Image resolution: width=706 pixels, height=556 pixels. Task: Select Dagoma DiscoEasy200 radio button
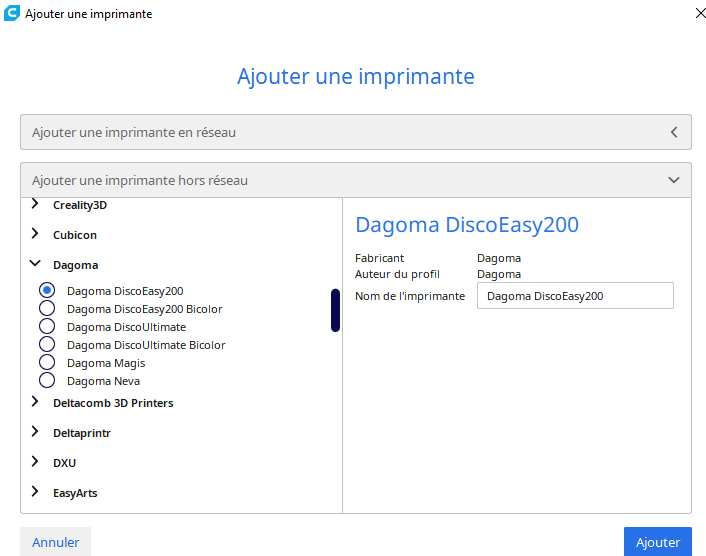[x=47, y=290]
